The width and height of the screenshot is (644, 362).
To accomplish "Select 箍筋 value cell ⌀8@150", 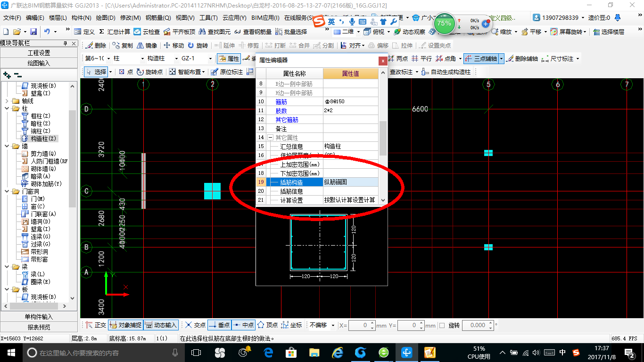I will click(x=351, y=102).
